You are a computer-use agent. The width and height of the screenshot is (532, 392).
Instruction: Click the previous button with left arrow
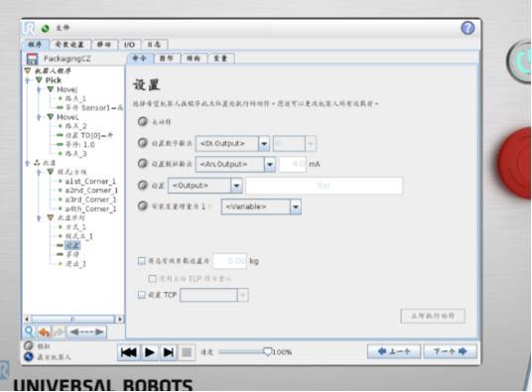point(394,351)
